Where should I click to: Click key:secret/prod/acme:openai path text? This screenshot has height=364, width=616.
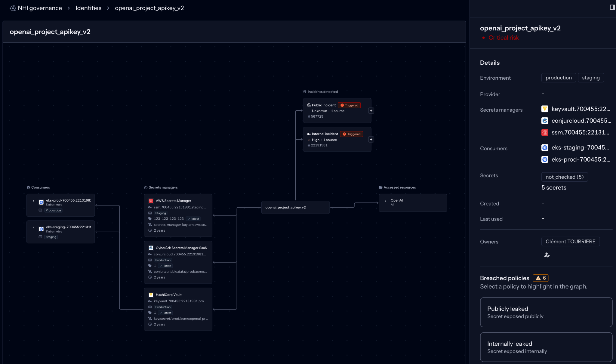[181, 319]
